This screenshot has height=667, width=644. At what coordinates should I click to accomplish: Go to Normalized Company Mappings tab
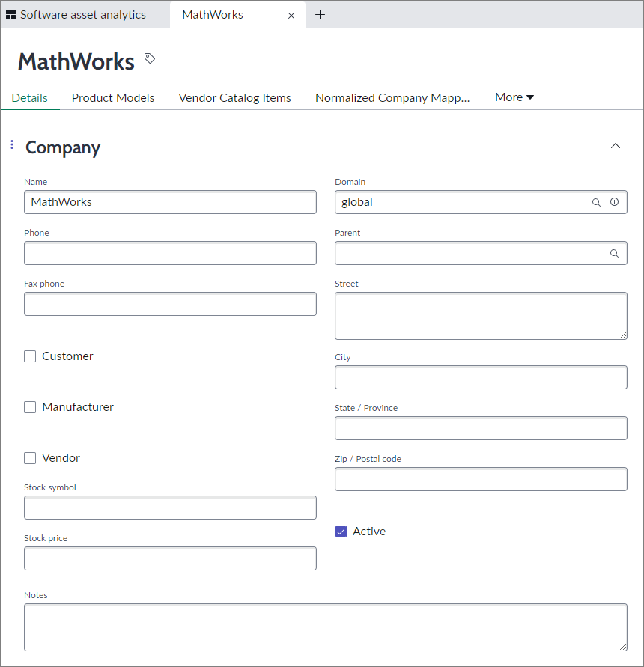[x=392, y=98]
